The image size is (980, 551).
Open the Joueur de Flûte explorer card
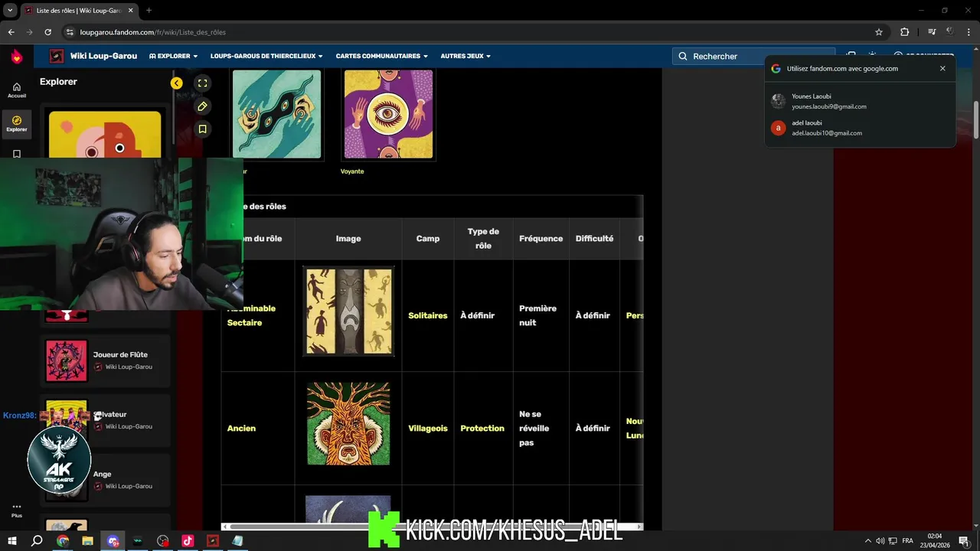click(x=105, y=360)
